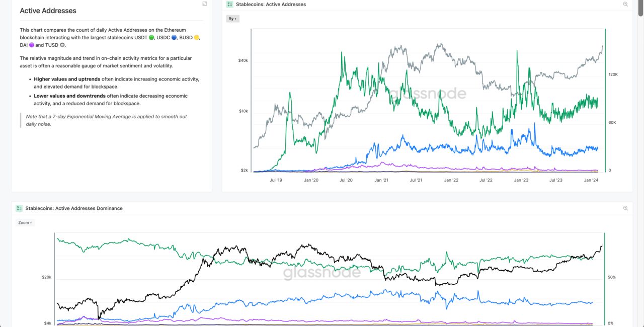Click the yellow BUSD circle icon
This screenshot has width=644, height=327.
click(x=197, y=38)
